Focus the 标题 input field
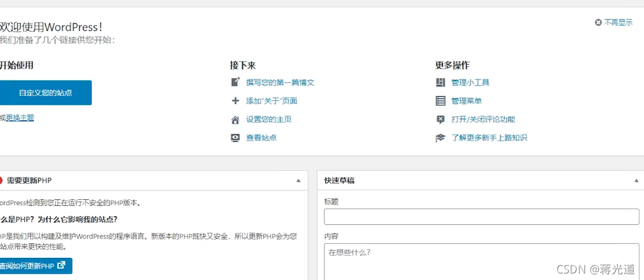This screenshot has height=280, width=644. click(x=482, y=217)
